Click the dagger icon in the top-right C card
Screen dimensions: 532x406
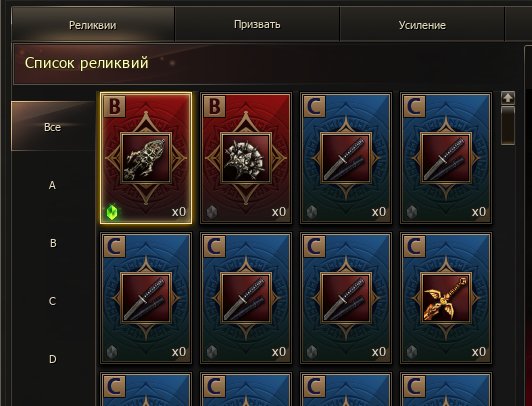[x=446, y=158]
